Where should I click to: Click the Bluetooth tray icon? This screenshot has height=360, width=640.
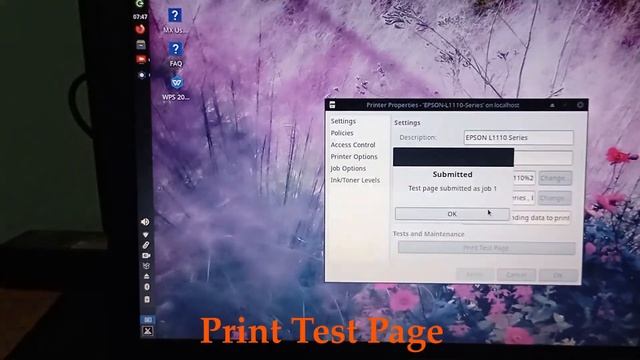(147, 287)
